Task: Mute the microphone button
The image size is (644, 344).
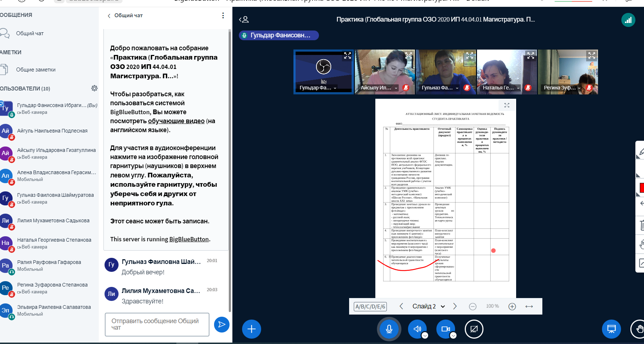Action: pyautogui.click(x=389, y=329)
